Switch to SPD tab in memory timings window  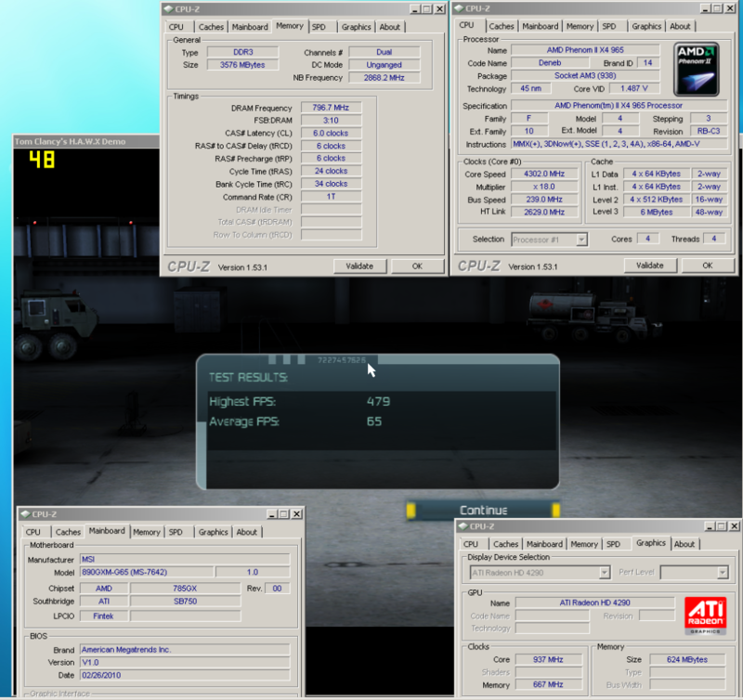click(319, 27)
